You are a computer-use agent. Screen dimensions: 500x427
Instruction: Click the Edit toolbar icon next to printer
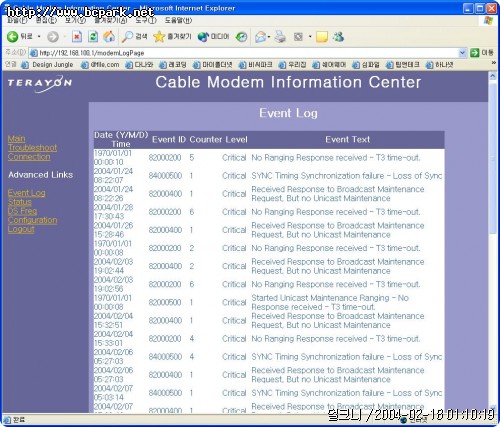coord(298,37)
